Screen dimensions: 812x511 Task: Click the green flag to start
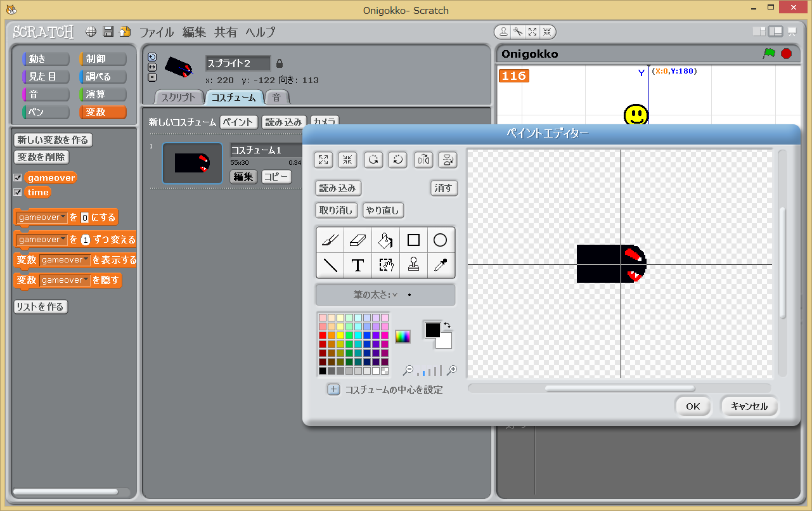click(769, 54)
